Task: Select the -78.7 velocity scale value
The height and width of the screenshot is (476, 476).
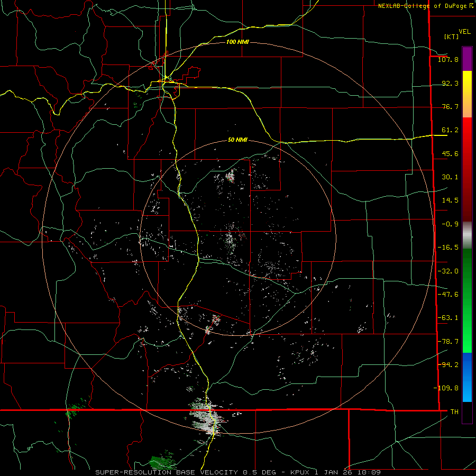Action: 448,342
